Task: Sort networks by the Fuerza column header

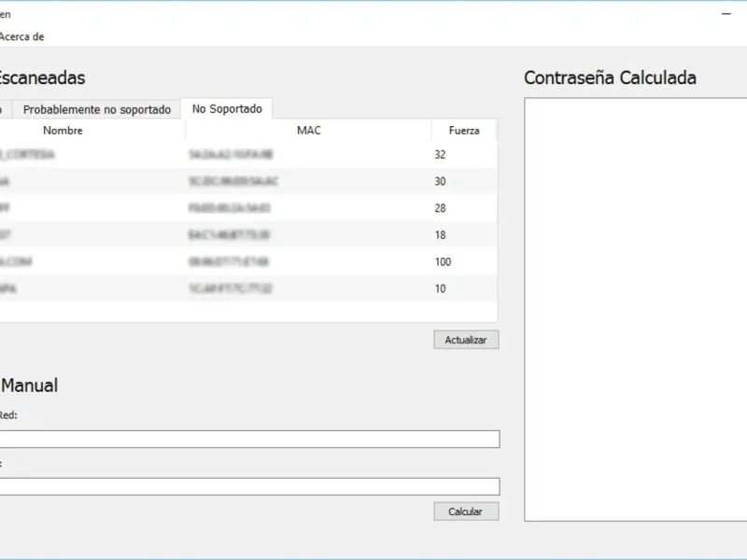Action: coord(464,131)
